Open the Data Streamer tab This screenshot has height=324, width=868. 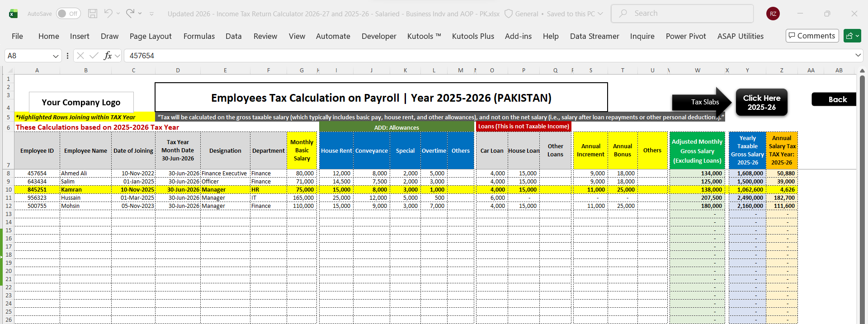594,36
